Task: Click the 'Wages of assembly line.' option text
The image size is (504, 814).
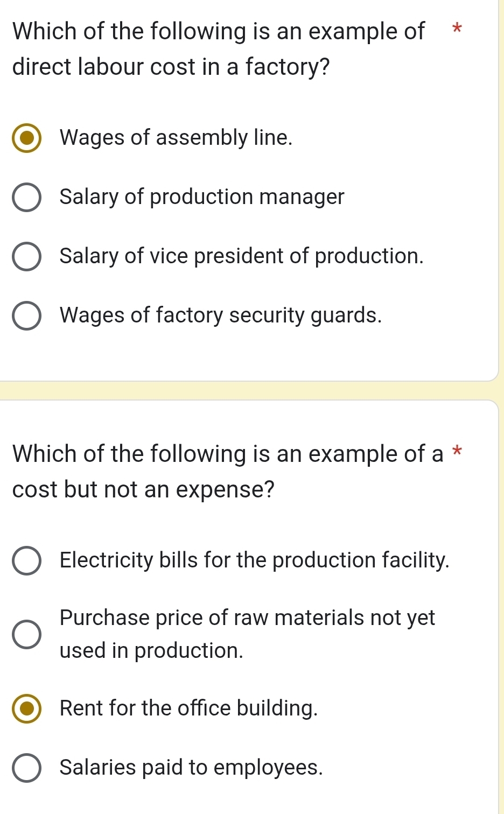Action: [x=176, y=138]
